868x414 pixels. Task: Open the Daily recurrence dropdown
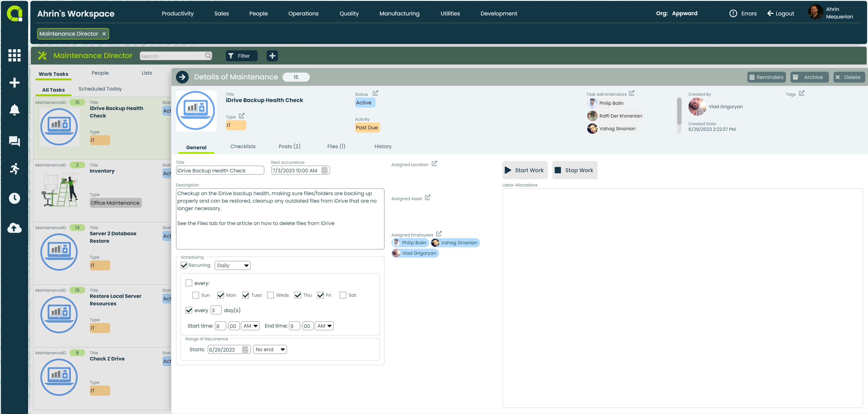(232, 265)
